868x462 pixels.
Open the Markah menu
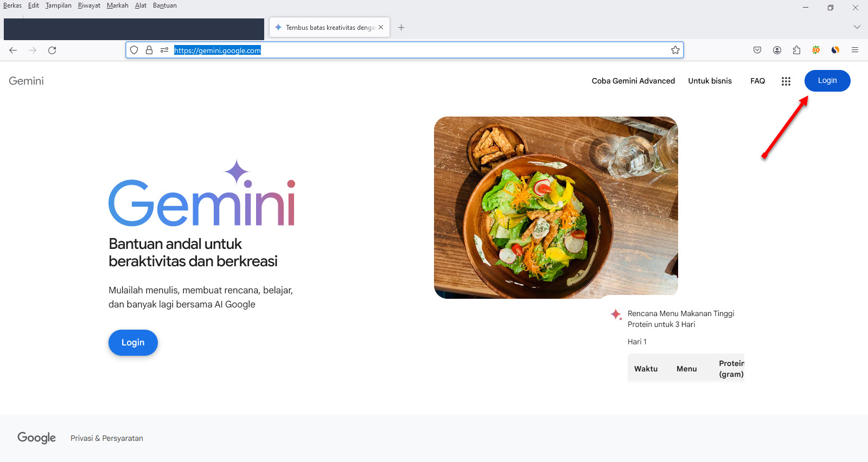point(117,5)
